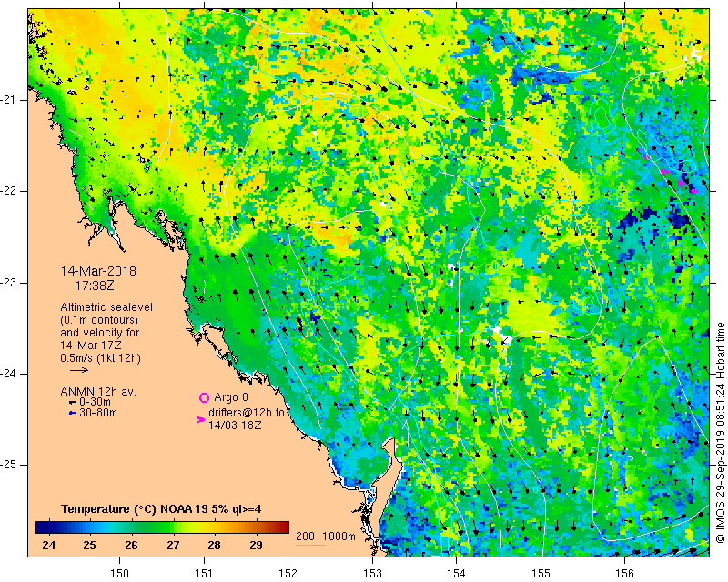Click the magenta drifter arrow legend icon
Image resolution: width=728 pixels, height=582 pixels.
coord(201,419)
